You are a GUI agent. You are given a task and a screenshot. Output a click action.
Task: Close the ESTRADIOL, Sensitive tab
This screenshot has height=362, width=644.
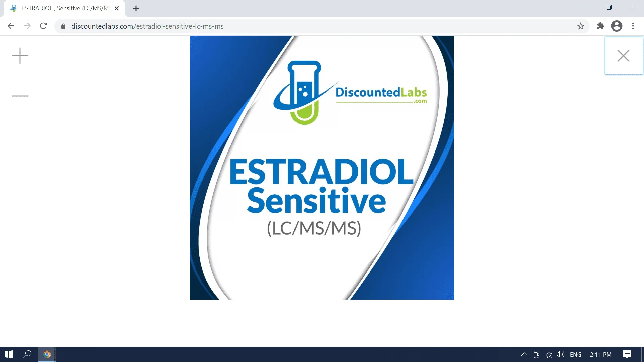pyautogui.click(x=117, y=8)
